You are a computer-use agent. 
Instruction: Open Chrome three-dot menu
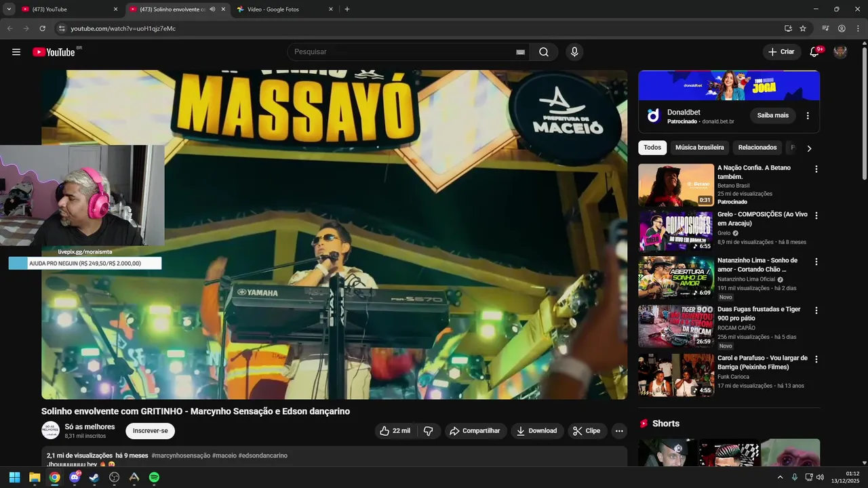coord(857,28)
